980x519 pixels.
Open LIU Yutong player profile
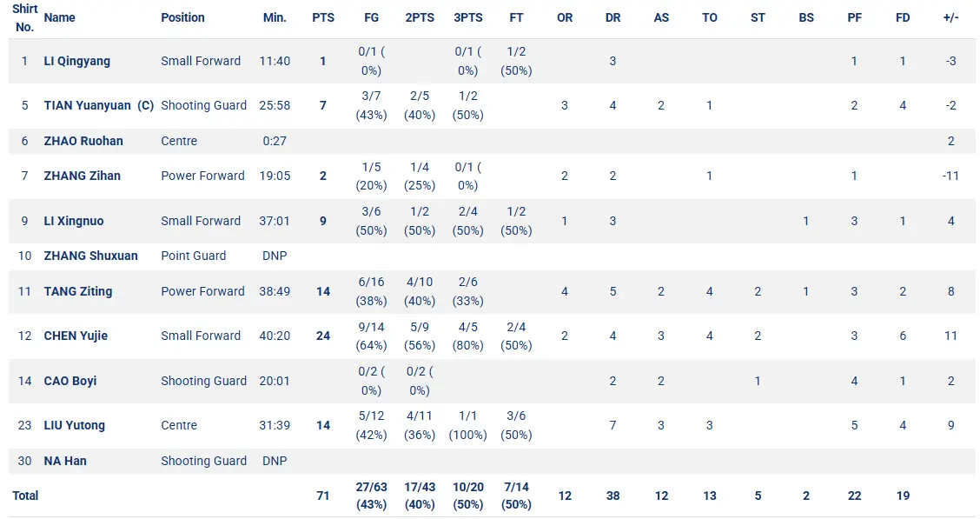click(75, 425)
